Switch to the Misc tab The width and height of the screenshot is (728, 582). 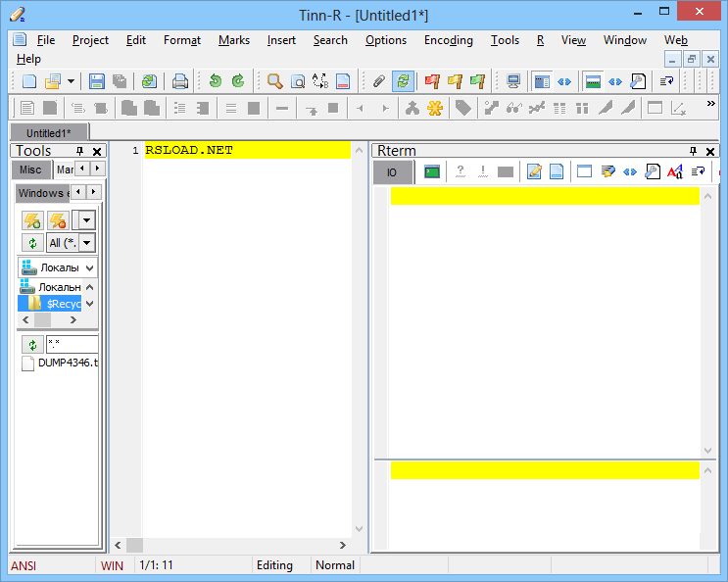click(30, 170)
